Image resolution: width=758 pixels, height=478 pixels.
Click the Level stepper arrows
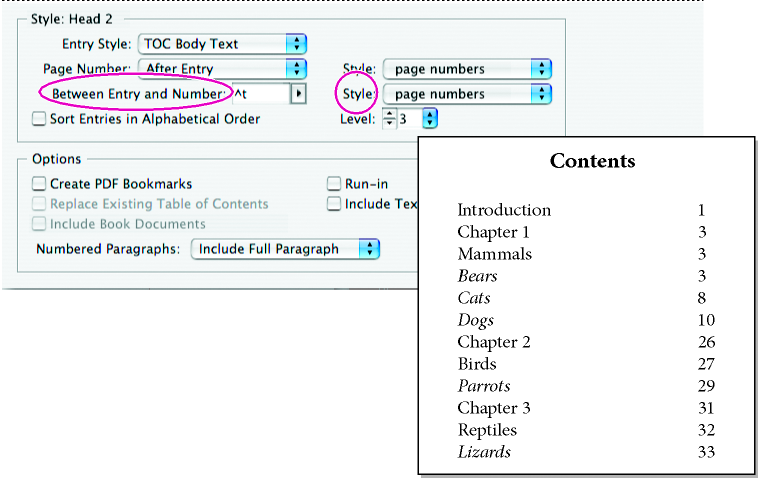click(x=389, y=119)
